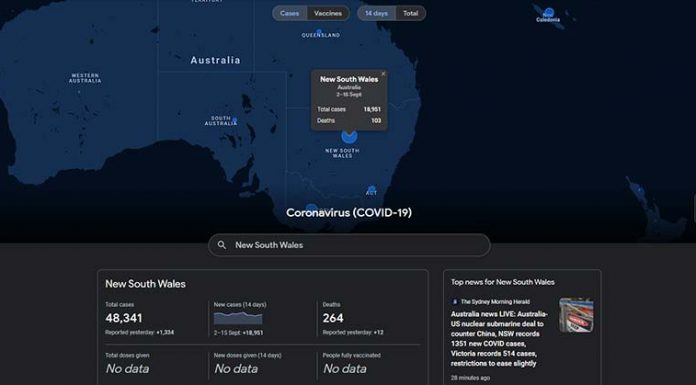Click Top news for New South Wales heading

tap(502, 282)
